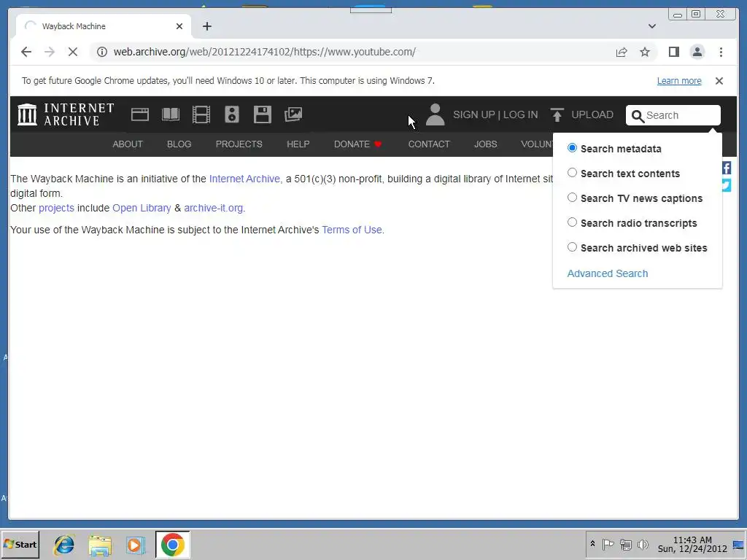Image resolution: width=747 pixels, height=560 pixels.
Task: Show hidden tray icons arrow
Action: [592, 544]
